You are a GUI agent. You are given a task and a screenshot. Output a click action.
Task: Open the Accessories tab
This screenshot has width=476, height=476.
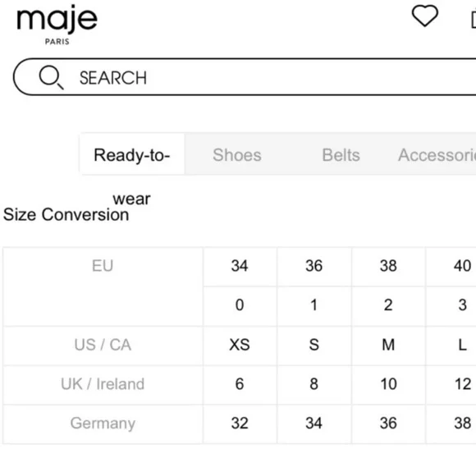pos(437,155)
